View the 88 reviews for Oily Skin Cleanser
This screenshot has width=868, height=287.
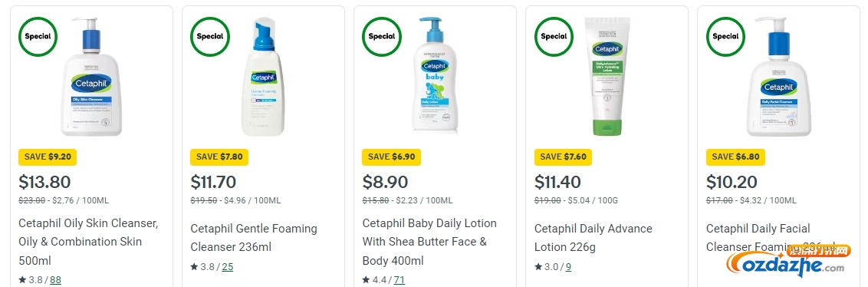(55, 280)
